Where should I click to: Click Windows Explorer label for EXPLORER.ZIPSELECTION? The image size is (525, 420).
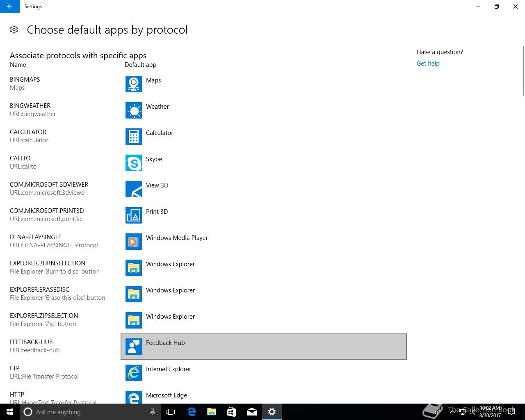(x=170, y=317)
